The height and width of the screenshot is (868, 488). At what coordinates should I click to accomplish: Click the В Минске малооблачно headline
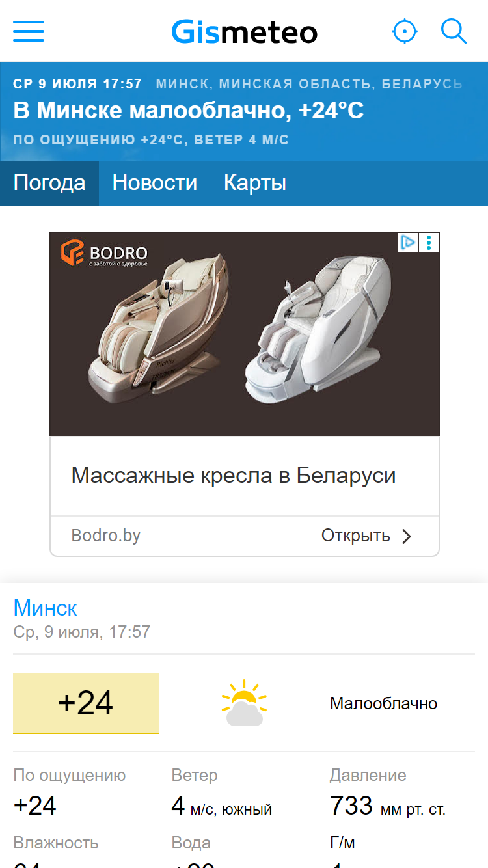click(189, 111)
